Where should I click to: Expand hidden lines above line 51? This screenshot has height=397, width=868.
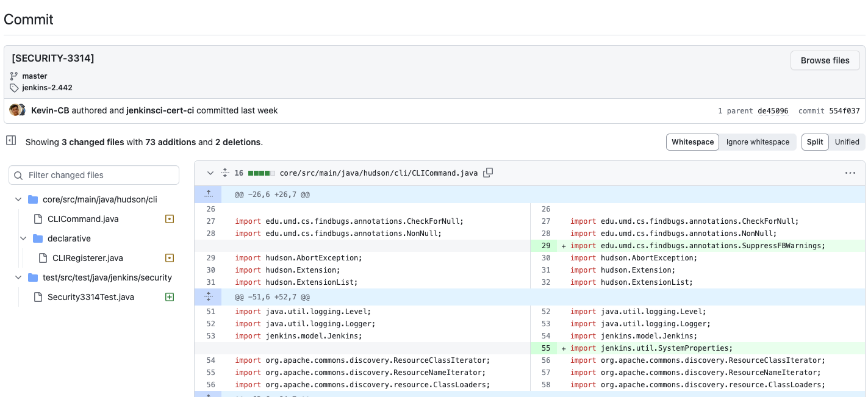[x=209, y=297]
